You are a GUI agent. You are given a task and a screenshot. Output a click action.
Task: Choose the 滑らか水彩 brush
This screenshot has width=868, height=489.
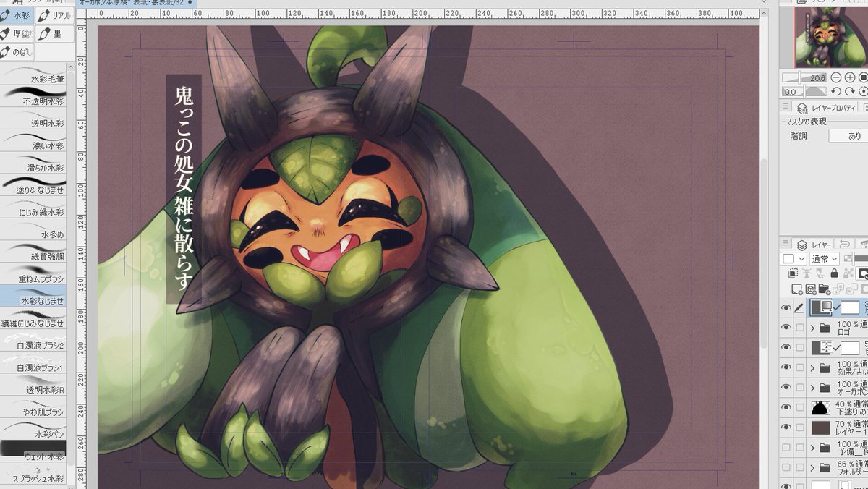click(x=33, y=163)
